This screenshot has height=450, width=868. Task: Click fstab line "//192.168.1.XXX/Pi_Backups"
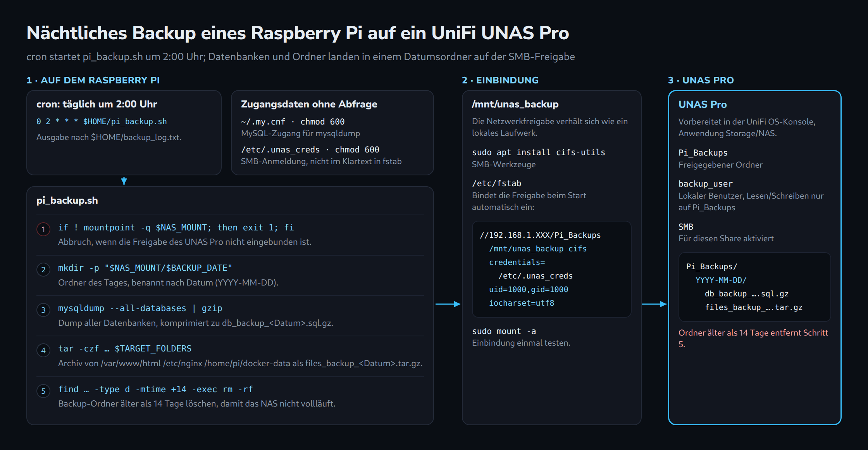[540, 235]
